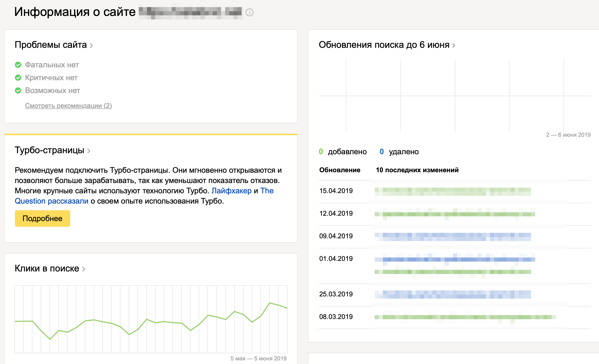Click the Фатальных нет status text
The image size is (599, 364).
[x=52, y=65]
